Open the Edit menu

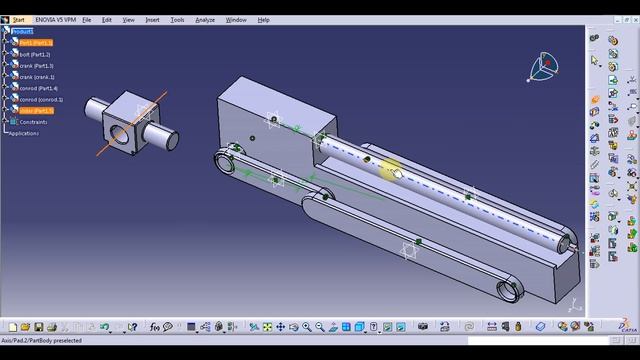107,20
